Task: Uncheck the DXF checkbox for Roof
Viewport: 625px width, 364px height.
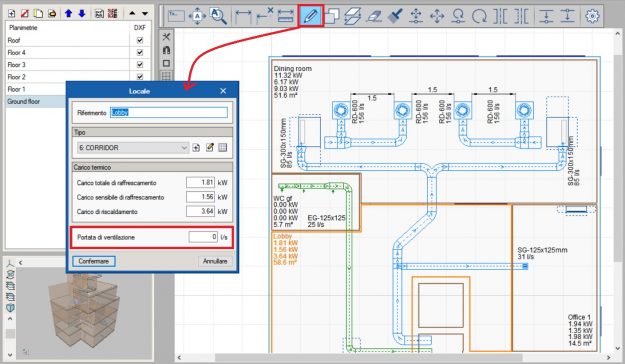Action: [x=140, y=40]
